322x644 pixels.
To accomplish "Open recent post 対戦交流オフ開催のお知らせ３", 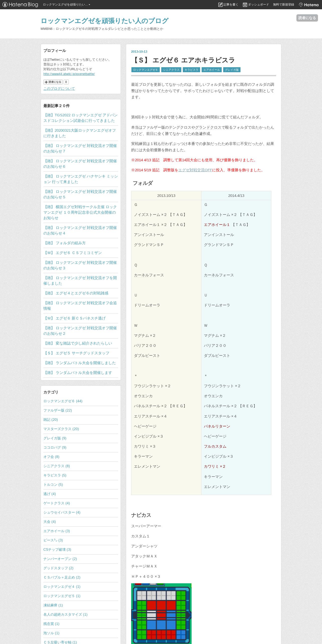I will pos(80,265).
